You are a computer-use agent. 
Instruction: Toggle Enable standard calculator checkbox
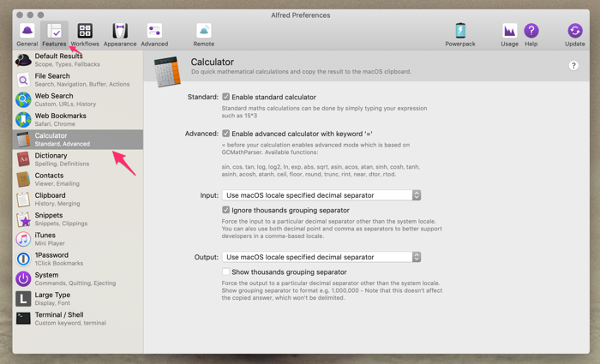[x=225, y=97]
